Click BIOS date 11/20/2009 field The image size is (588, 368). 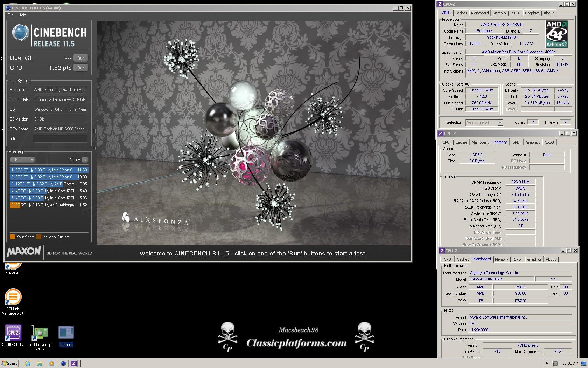coord(520,330)
